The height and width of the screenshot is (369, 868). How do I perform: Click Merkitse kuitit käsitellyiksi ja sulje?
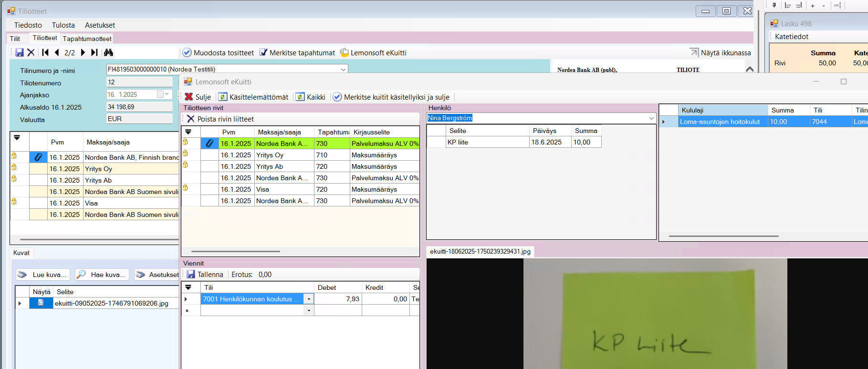click(391, 97)
